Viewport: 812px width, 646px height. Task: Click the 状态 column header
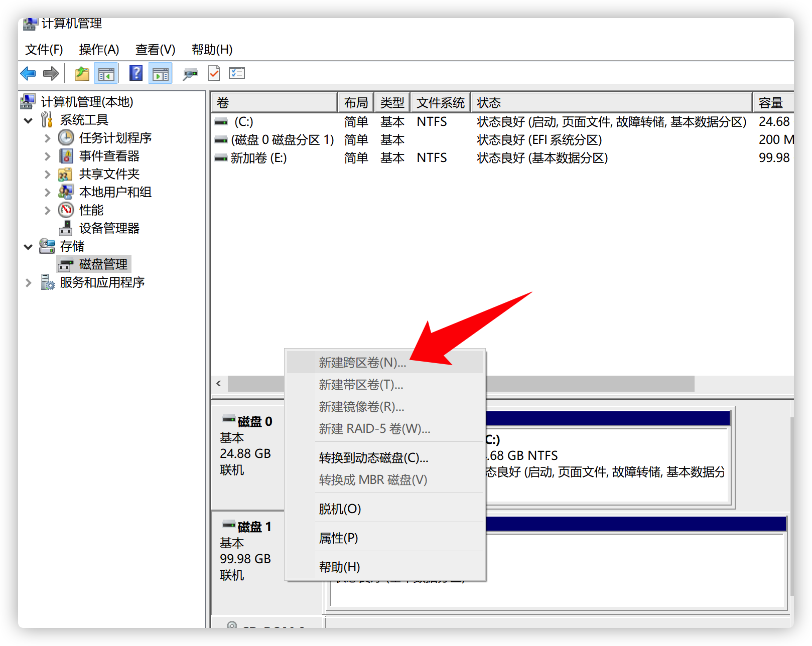[611, 103]
